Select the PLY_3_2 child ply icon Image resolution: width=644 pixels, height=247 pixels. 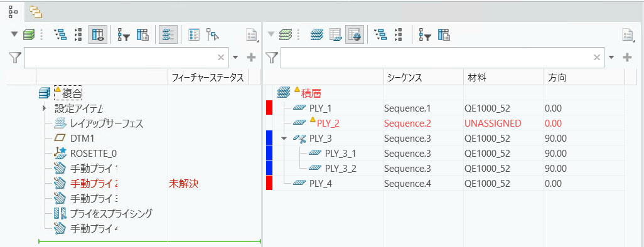tap(314, 168)
